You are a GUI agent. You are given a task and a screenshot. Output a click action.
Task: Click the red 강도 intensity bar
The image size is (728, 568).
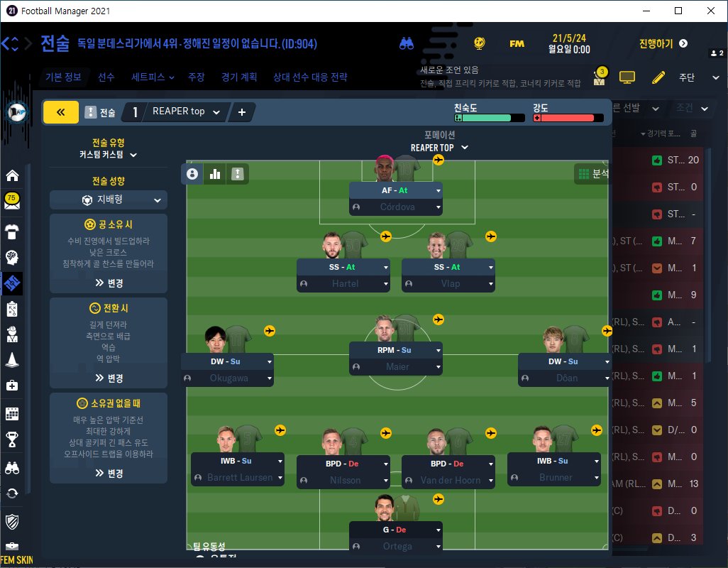tap(568, 118)
